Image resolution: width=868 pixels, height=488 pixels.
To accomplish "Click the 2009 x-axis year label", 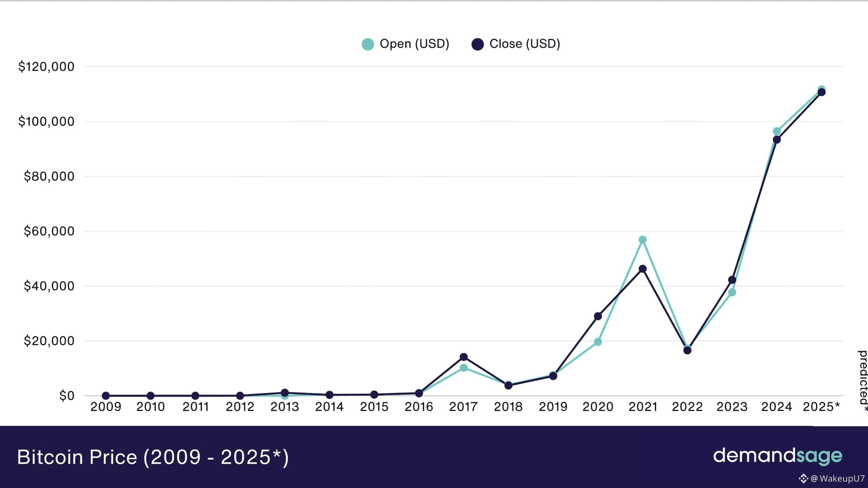I will pyautogui.click(x=106, y=407).
